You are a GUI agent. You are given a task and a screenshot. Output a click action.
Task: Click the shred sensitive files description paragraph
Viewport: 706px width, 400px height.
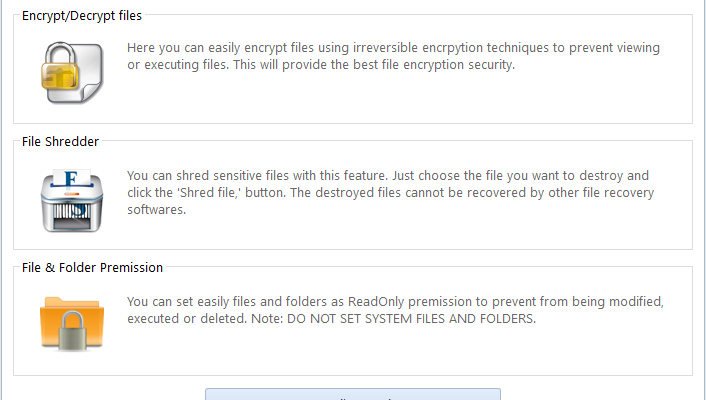(x=388, y=193)
